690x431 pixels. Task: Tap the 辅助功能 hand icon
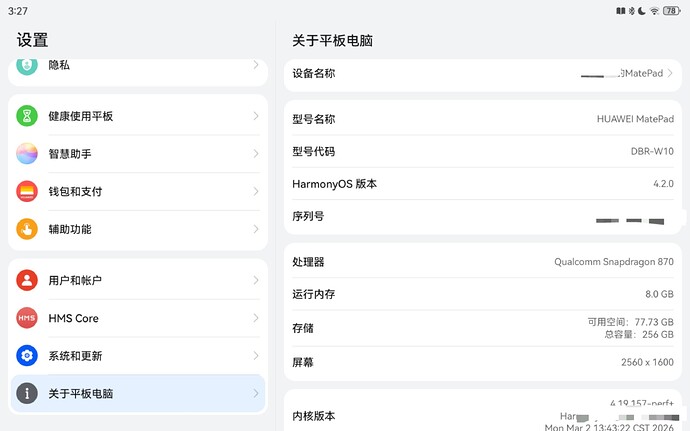coord(27,229)
